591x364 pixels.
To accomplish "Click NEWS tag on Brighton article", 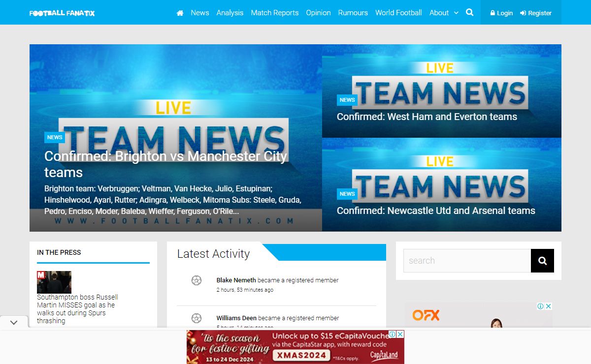I will [55, 137].
